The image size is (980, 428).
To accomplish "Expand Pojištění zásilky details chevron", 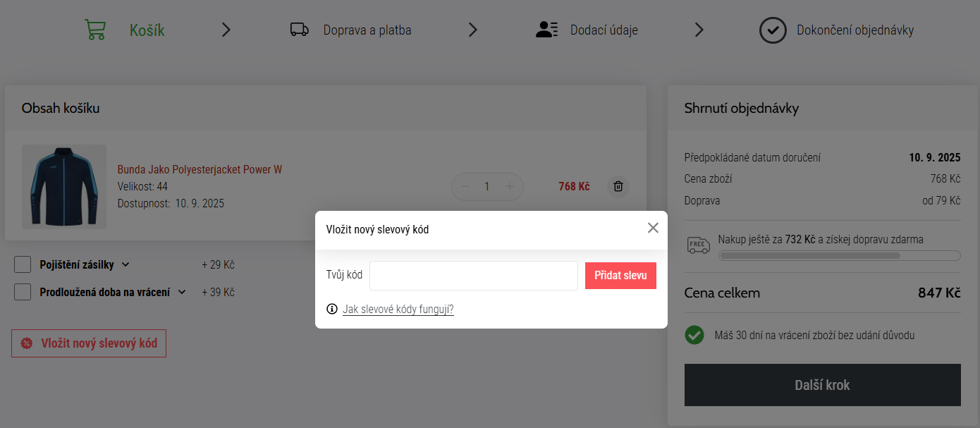I will pyautogui.click(x=125, y=265).
